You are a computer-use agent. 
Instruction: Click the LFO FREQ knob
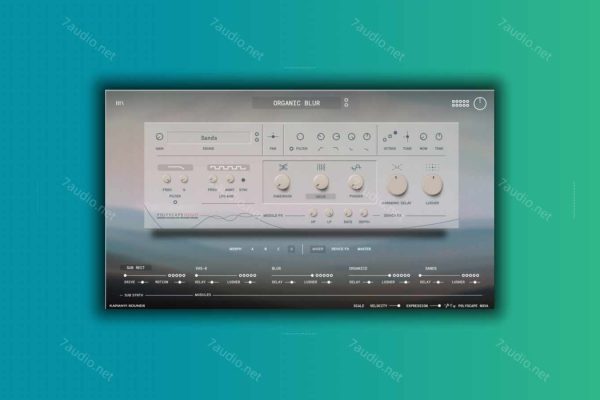pos(213,180)
